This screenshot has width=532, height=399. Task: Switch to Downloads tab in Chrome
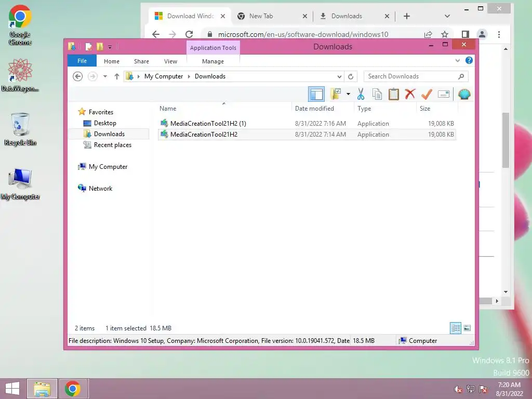pos(347,16)
